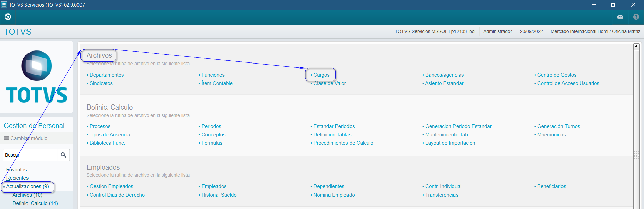Open the Mnemonicos routine
Image resolution: width=644 pixels, height=209 pixels.
coord(551,135)
